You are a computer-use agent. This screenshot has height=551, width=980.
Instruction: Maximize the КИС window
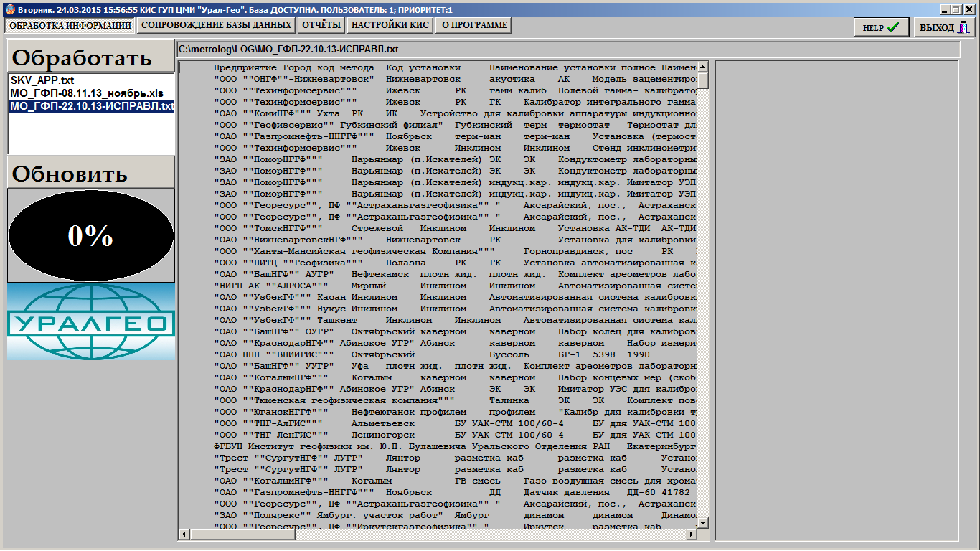(x=956, y=9)
